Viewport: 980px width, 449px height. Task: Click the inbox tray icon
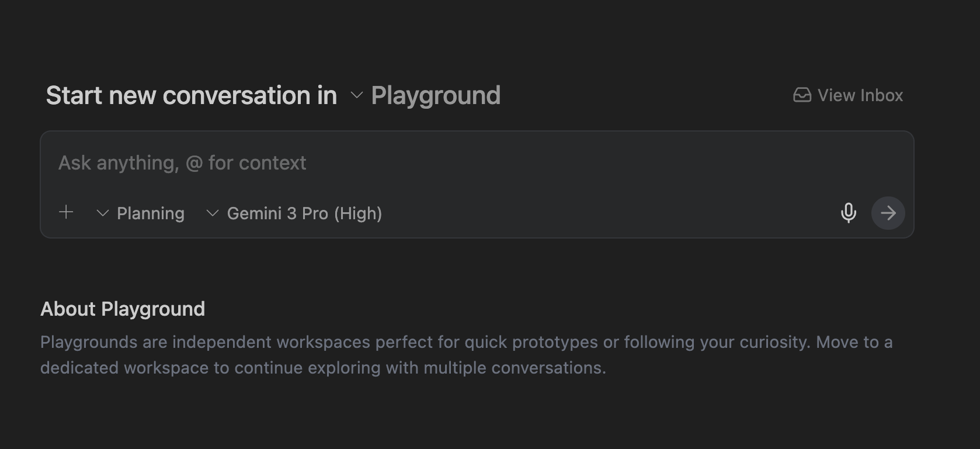pos(802,95)
